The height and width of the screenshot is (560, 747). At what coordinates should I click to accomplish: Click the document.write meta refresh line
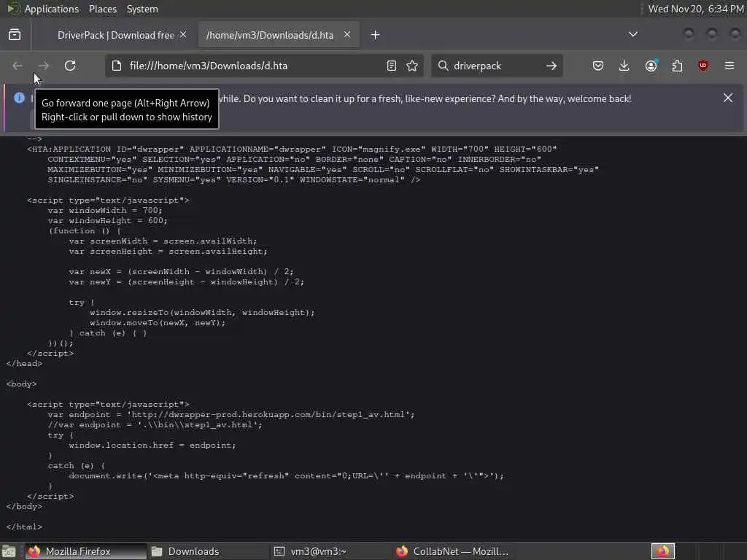point(286,475)
